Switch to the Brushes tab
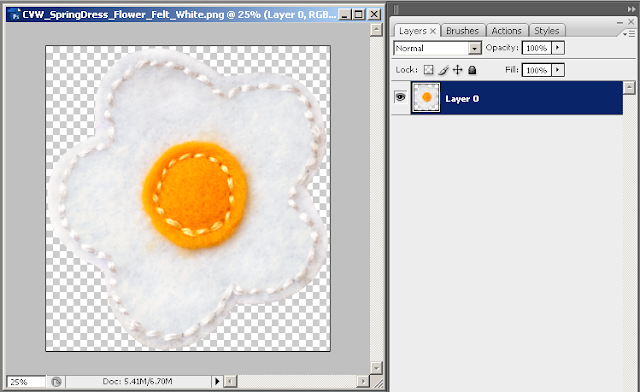This screenshot has width=640, height=392. tap(462, 31)
